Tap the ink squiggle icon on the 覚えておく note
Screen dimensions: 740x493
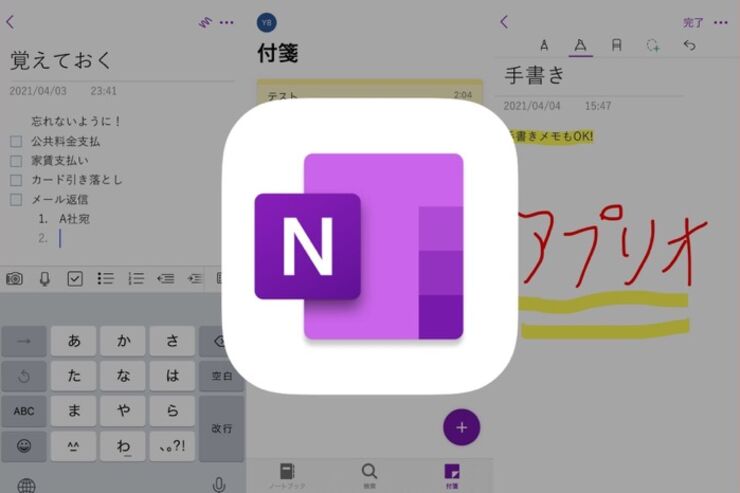(205, 22)
